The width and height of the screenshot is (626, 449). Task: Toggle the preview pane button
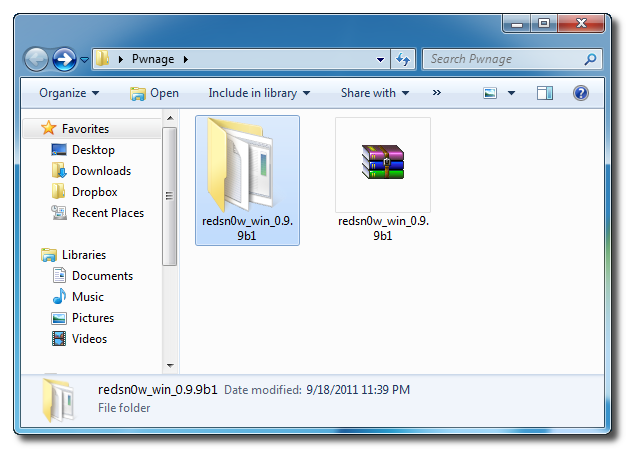545,93
